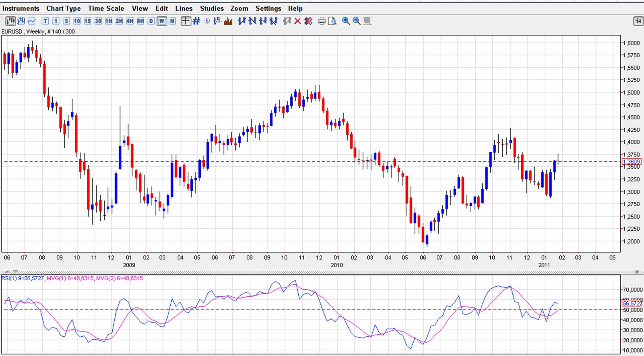Click the info bubble icon in toolbar
Image resolution: width=644 pixels, height=356 pixels.
coord(207,21)
